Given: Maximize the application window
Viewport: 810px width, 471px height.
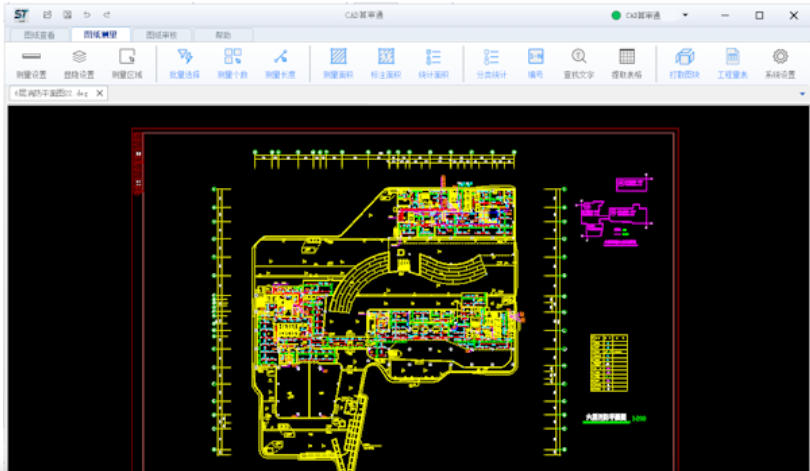Looking at the screenshot, I should (759, 15).
